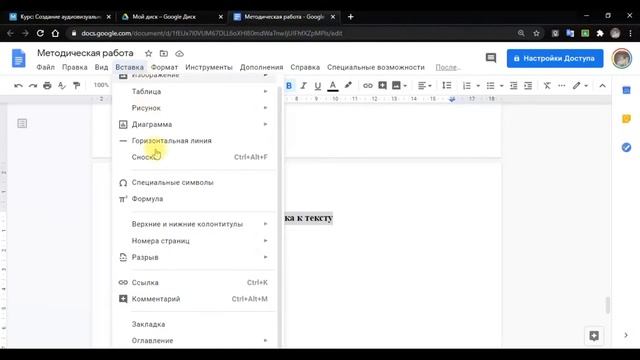Decrease paragraph indent
The width and height of the screenshot is (640, 360).
pos(513,86)
